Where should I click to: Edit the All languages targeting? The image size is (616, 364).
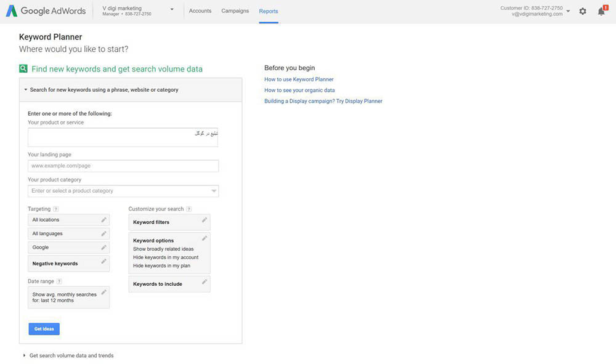pyautogui.click(x=103, y=233)
